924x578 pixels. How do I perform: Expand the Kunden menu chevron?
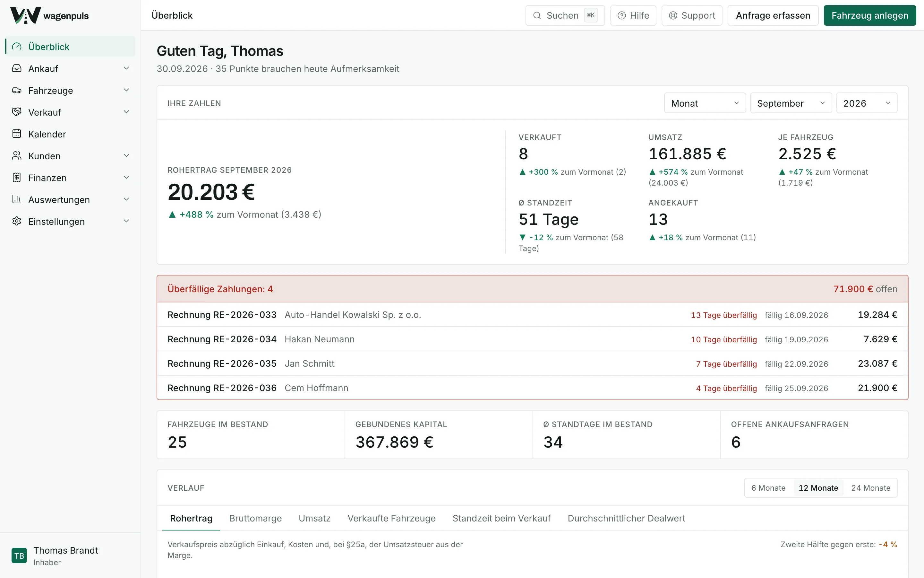[x=126, y=156]
